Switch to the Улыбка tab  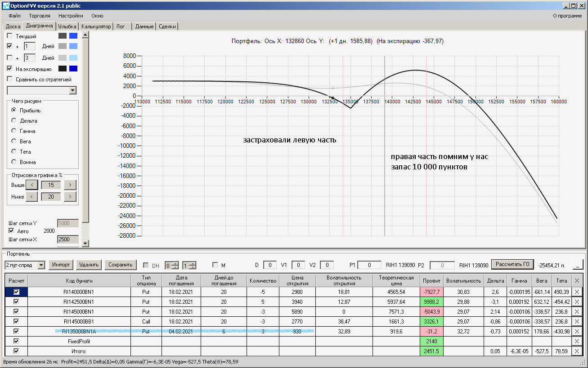67,27
